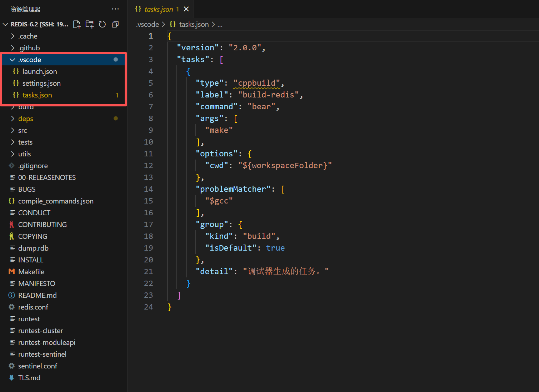539x392 pixels.
Task: Open the Makefile
Action: [x=64, y=272]
